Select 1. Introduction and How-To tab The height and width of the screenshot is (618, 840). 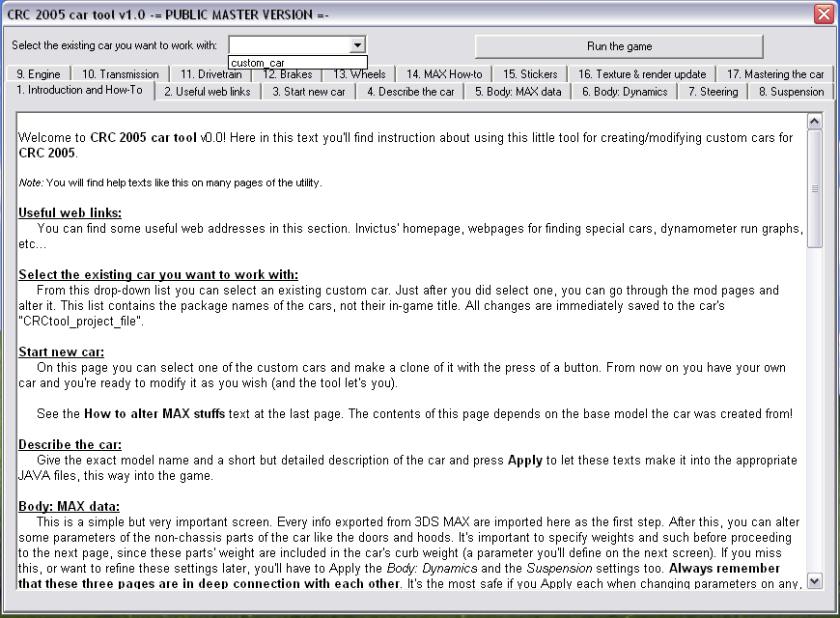[80, 90]
